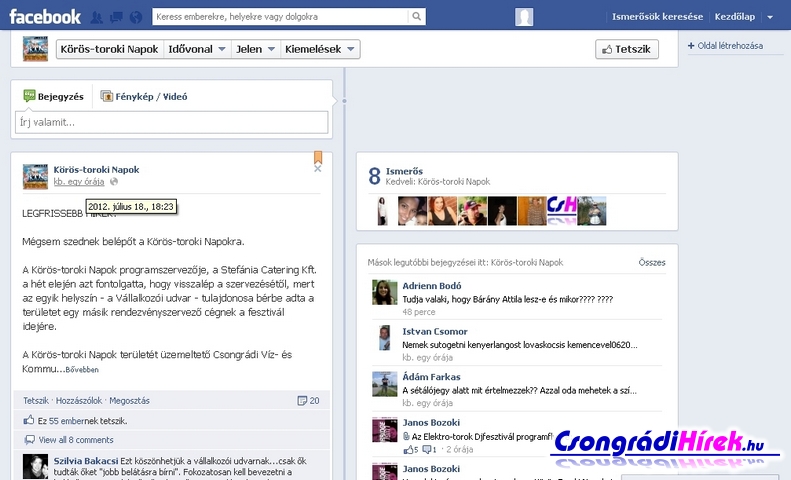791x480 pixels.
Task: Click Megosztás under the post
Action: (x=129, y=400)
